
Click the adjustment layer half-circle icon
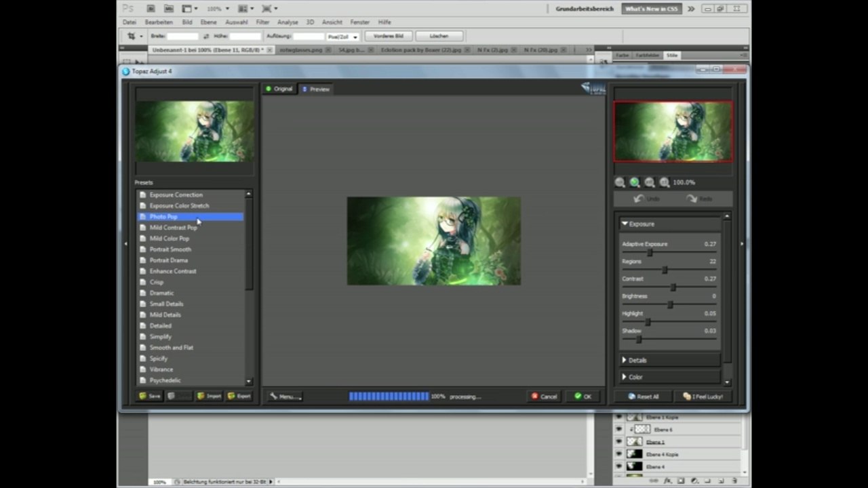[x=694, y=481]
